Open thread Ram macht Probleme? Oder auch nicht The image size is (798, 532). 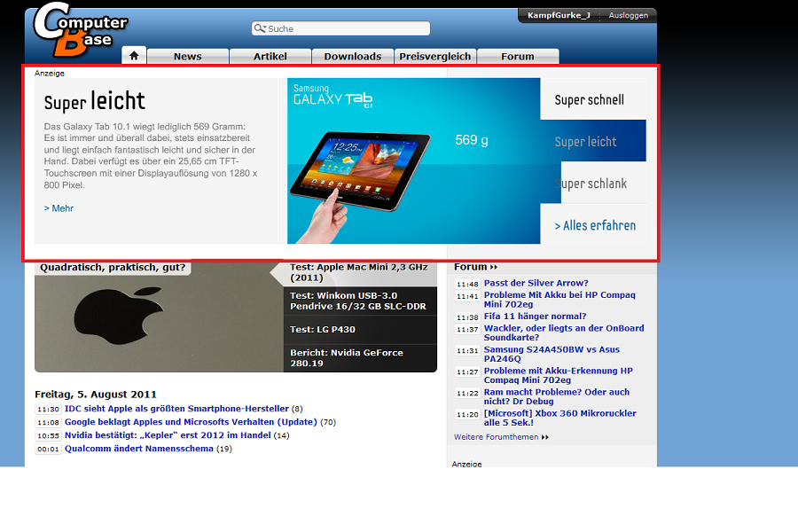click(557, 396)
